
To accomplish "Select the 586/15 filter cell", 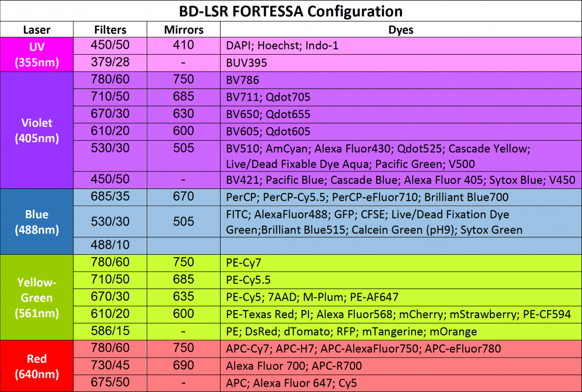I will point(110,332).
